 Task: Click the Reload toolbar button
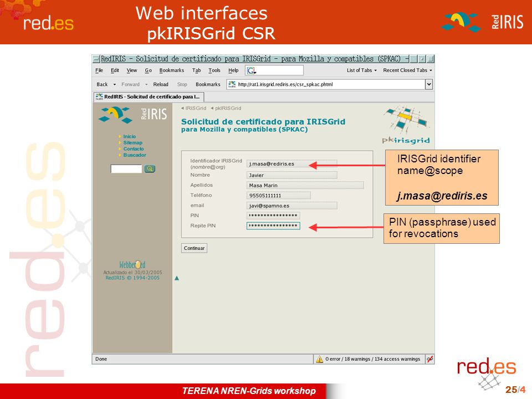[x=161, y=84]
